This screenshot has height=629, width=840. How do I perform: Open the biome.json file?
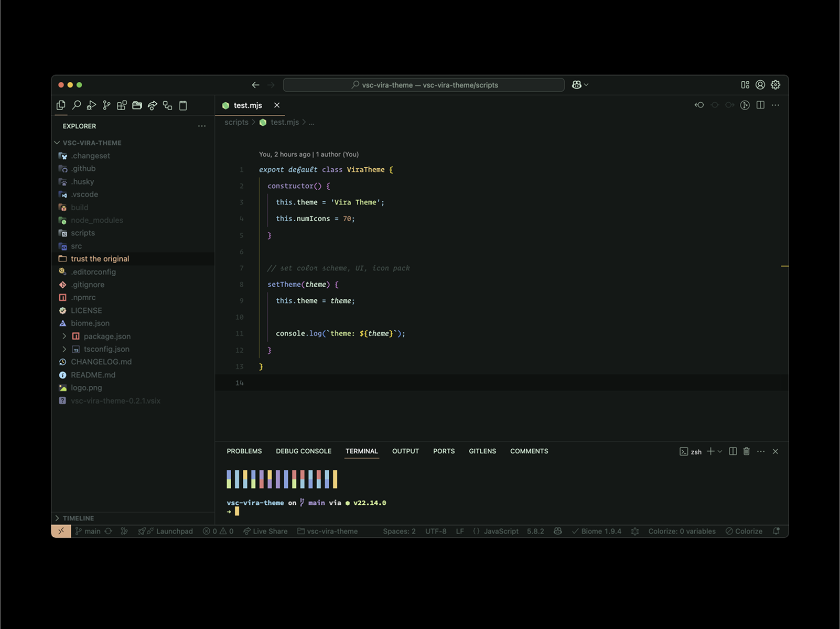133,323
